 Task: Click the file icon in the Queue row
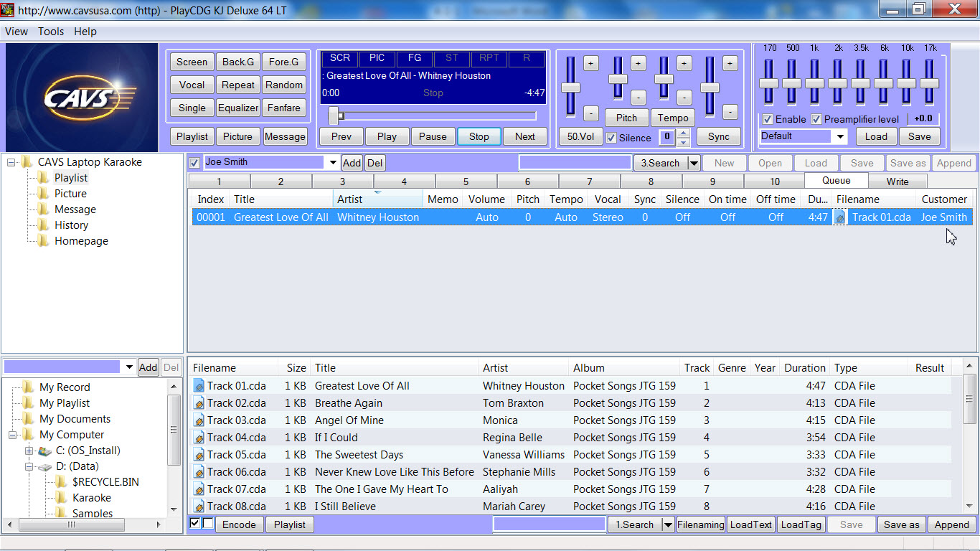pos(839,217)
